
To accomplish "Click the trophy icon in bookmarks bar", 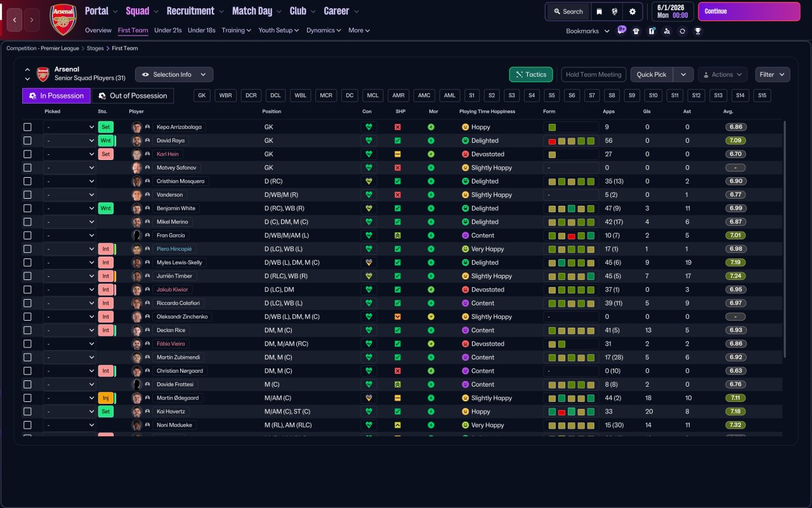I will tap(698, 31).
